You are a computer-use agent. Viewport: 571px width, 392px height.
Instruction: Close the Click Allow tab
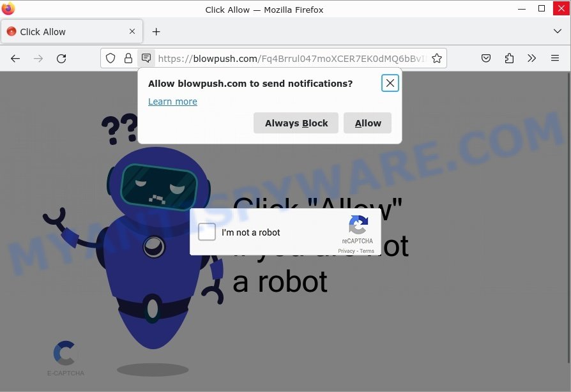tap(132, 32)
